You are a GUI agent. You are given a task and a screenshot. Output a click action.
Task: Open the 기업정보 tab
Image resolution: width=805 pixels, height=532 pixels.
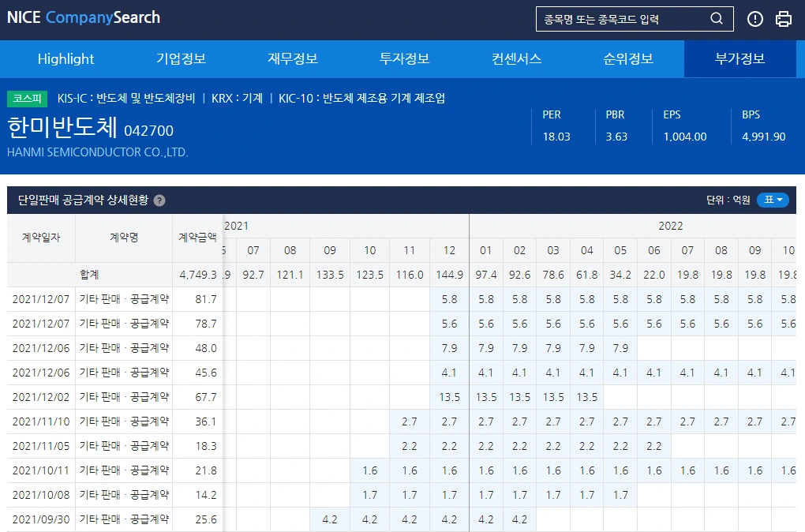click(x=179, y=58)
